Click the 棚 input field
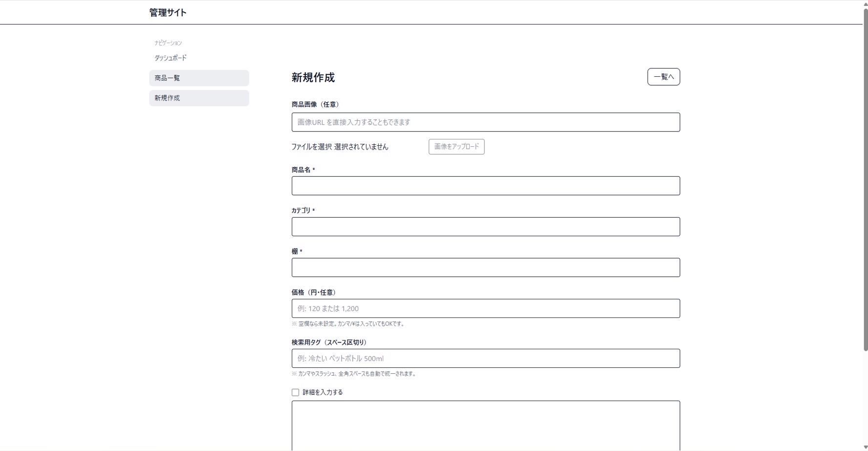Image resolution: width=868 pixels, height=451 pixels. coord(485,268)
